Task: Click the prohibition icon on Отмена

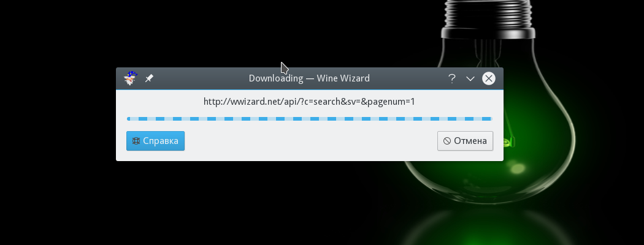Action: (447, 141)
